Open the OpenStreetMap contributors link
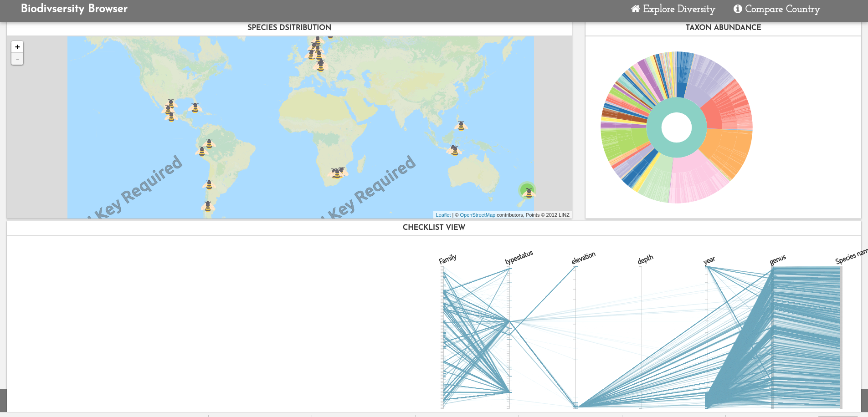The image size is (868, 417). 478,214
